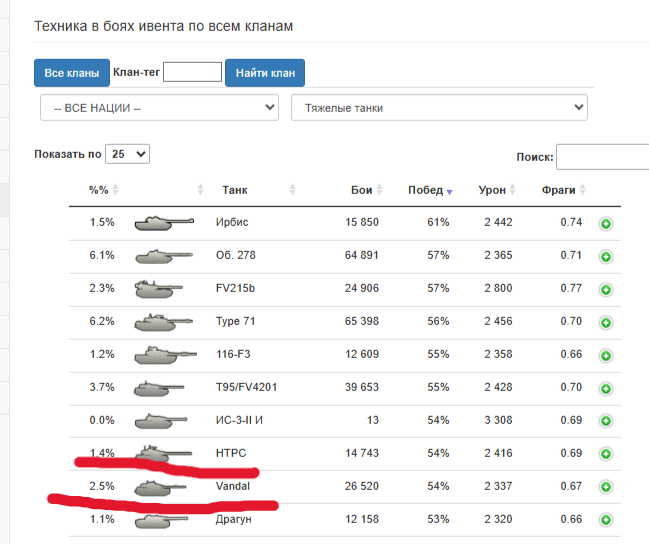The width and height of the screenshot is (649, 544).
Task: Focus the Поиск search field
Action: [603, 157]
